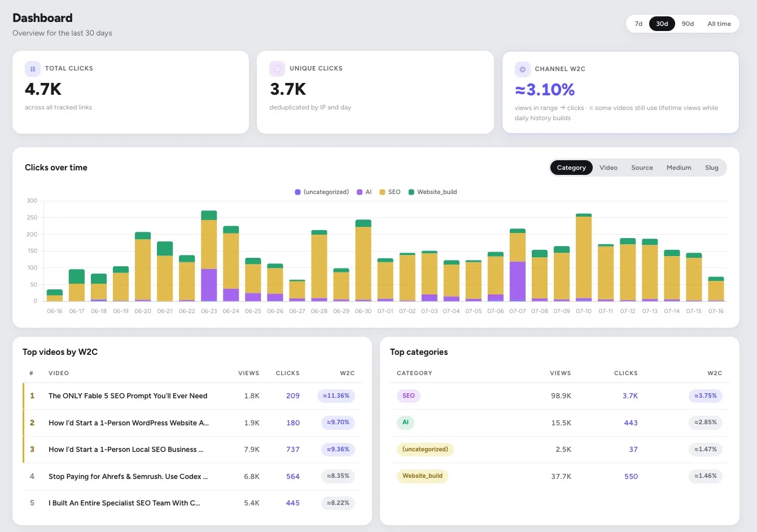The height and width of the screenshot is (532, 757).
Task: Toggle the AI legend series
Action: coord(364,192)
